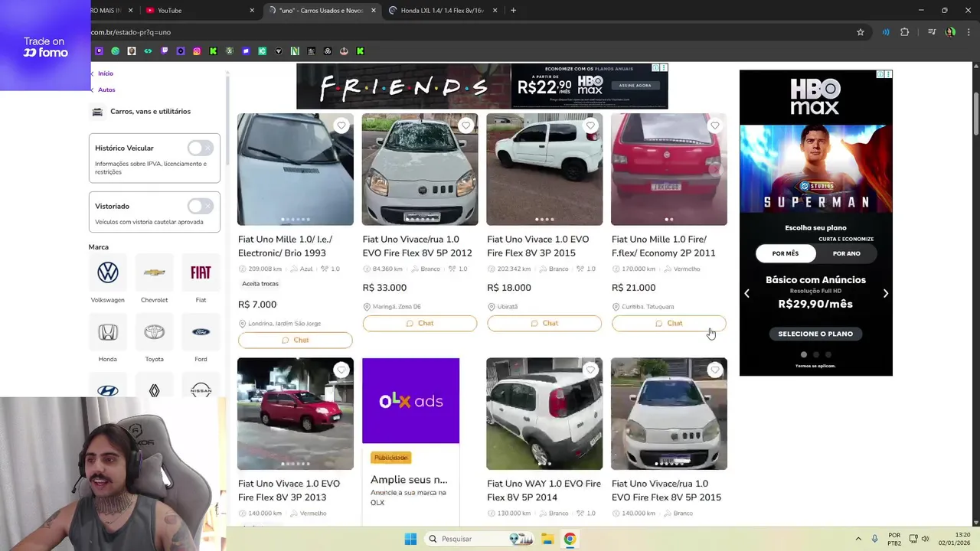Image resolution: width=980 pixels, height=551 pixels.
Task: Go back via the Autos chevron link
Action: [x=103, y=90]
